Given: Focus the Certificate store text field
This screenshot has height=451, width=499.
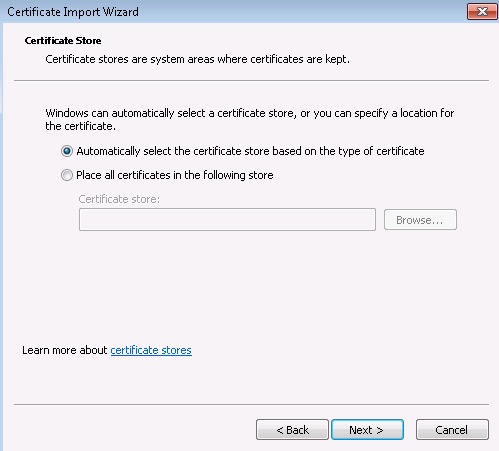Looking at the screenshot, I should [227, 220].
